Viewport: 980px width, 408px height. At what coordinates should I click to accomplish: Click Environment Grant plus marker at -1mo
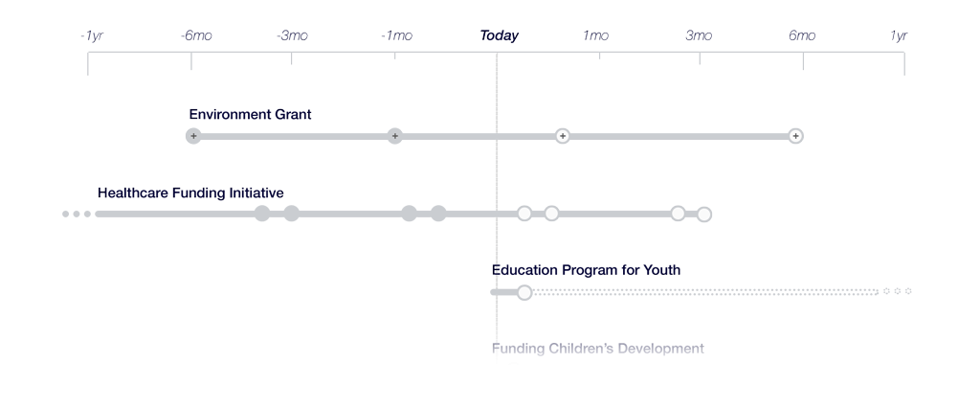click(394, 136)
